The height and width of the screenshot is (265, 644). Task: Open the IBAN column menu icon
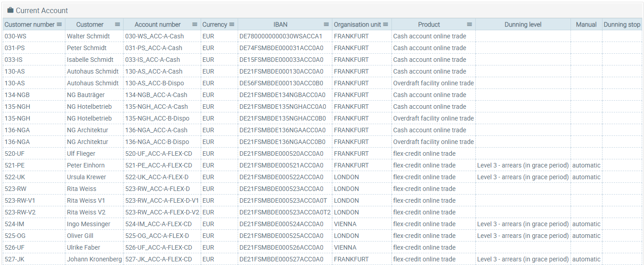click(326, 24)
